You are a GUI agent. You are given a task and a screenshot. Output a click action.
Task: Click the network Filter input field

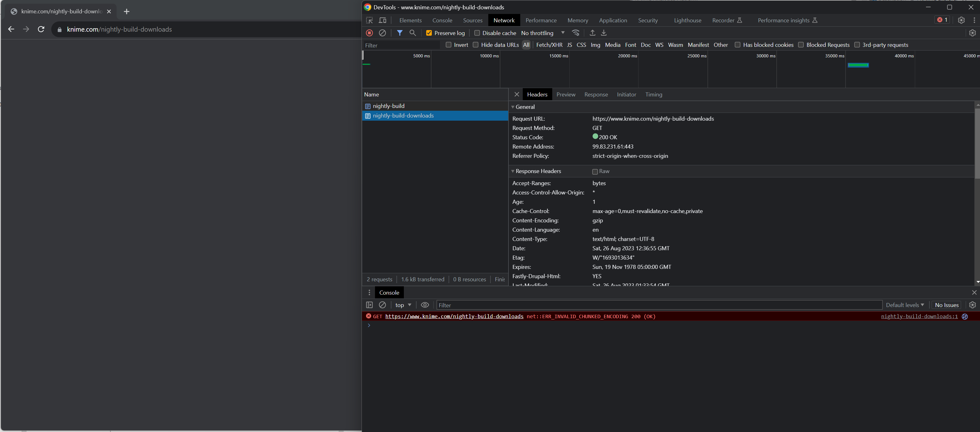tap(401, 45)
